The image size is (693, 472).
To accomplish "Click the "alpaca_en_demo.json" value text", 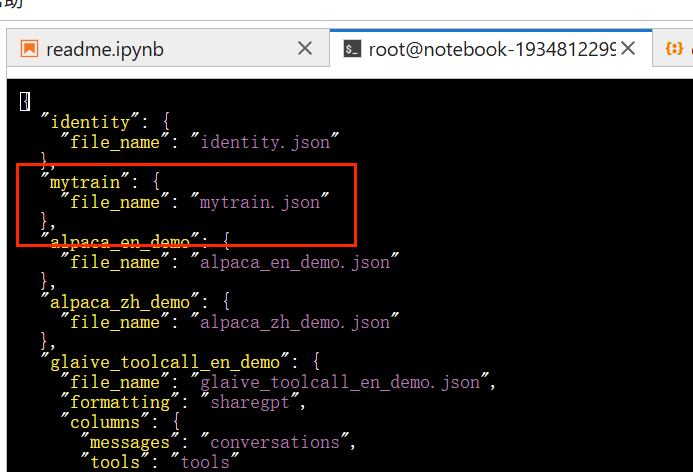I will click(x=295, y=262).
